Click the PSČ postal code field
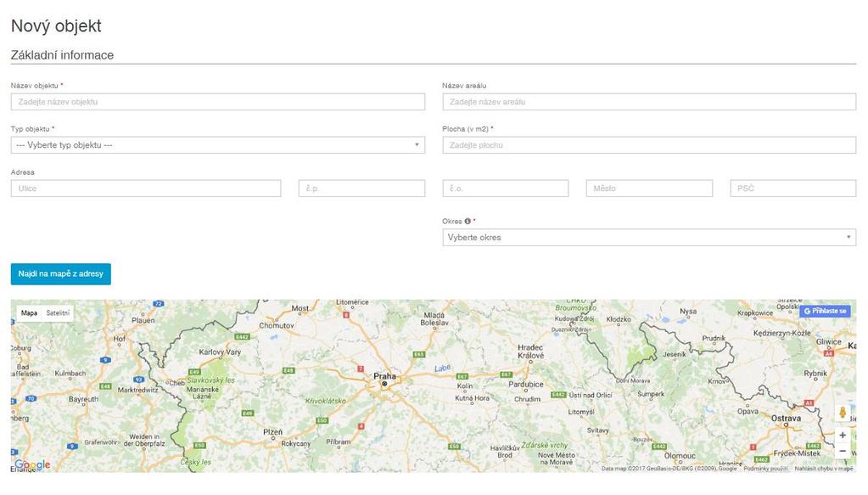The height and width of the screenshot is (495, 868). 793,188
